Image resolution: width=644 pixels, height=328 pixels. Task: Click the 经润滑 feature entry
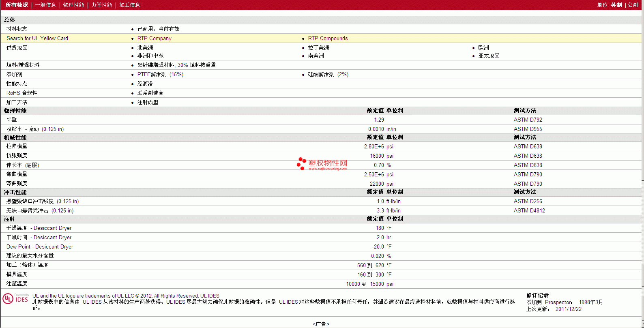(145, 84)
